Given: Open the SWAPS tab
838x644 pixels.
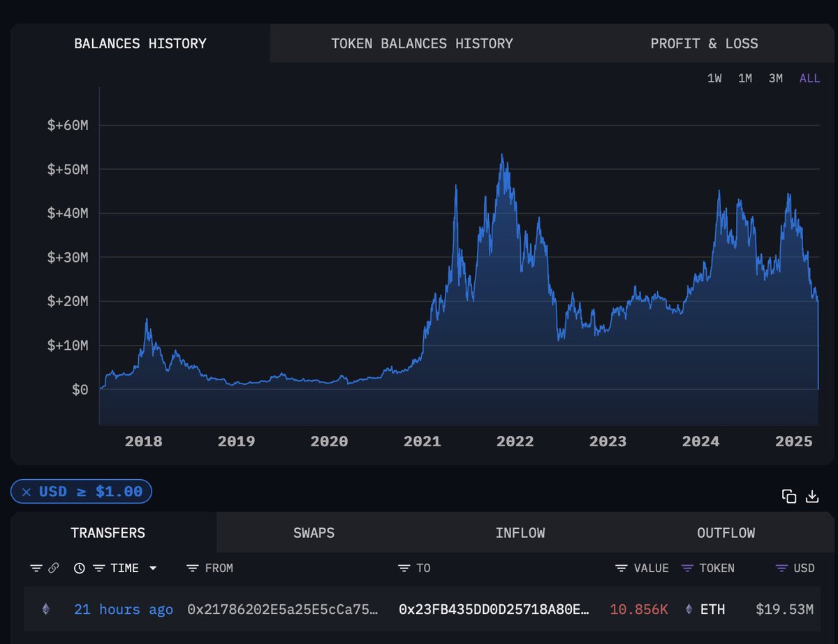Looking at the screenshot, I should pos(314,532).
